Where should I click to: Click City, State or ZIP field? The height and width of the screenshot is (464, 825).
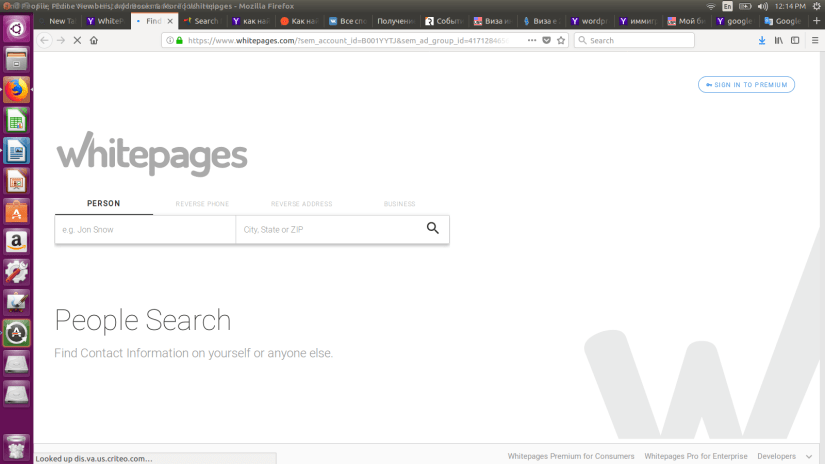[330, 229]
